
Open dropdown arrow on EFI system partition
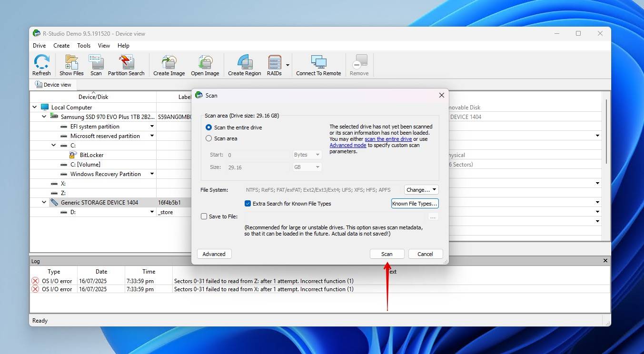click(152, 126)
